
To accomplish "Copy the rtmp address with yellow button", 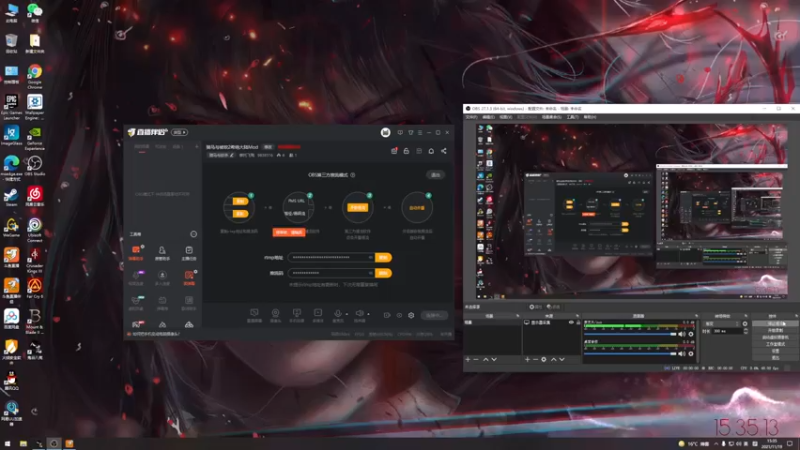I will coord(383,258).
